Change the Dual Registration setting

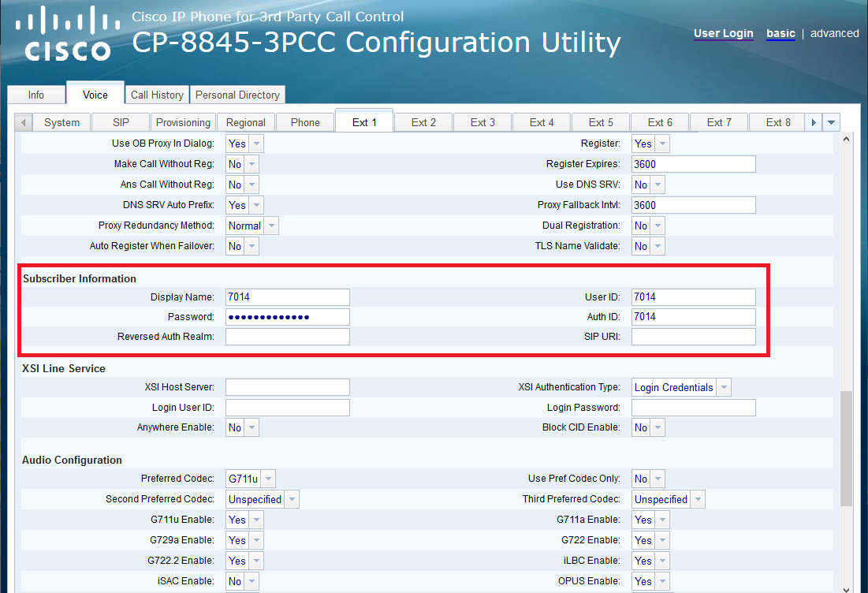pyautogui.click(x=648, y=226)
